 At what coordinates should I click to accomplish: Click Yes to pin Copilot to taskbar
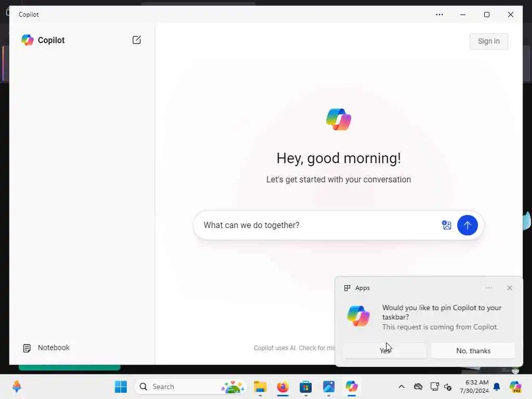pyautogui.click(x=385, y=351)
